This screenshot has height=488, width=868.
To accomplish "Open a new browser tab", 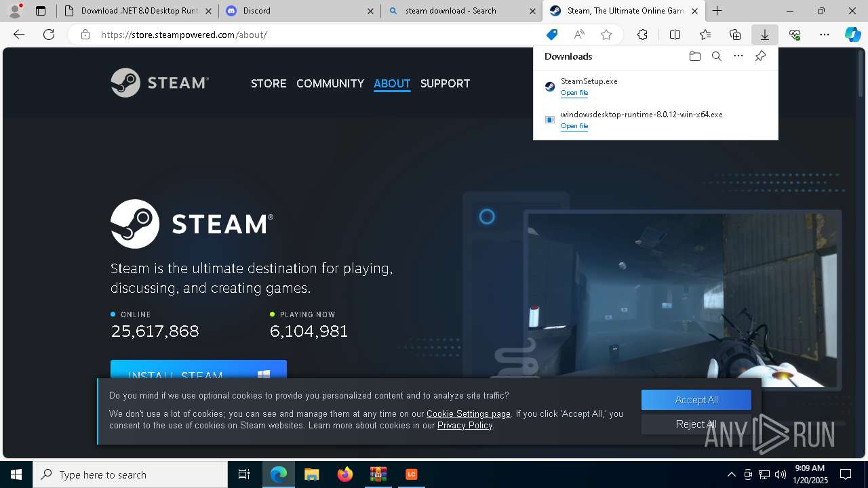I will pyautogui.click(x=717, y=11).
